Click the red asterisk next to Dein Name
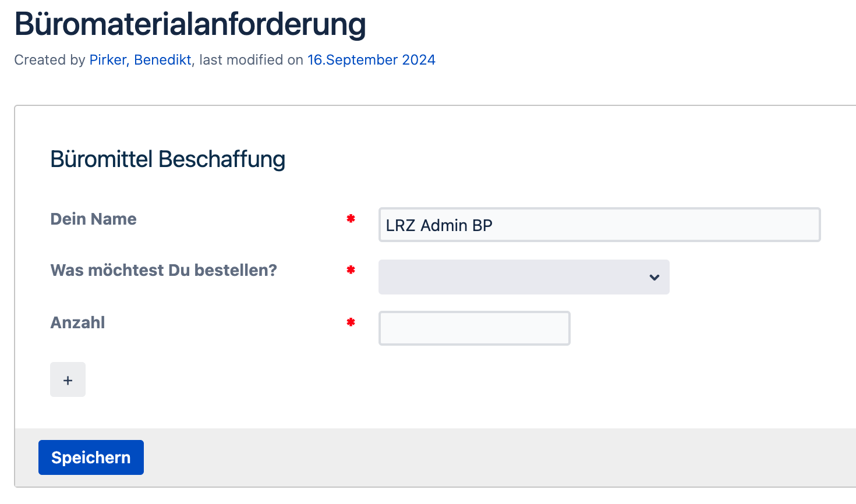Image resolution: width=856 pixels, height=504 pixels. pyautogui.click(x=351, y=219)
